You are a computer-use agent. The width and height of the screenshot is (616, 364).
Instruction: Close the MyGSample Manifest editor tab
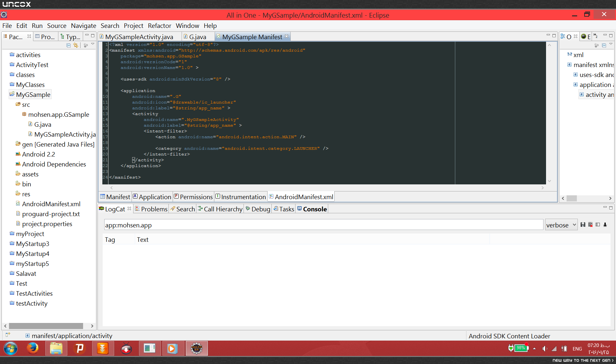(x=287, y=36)
